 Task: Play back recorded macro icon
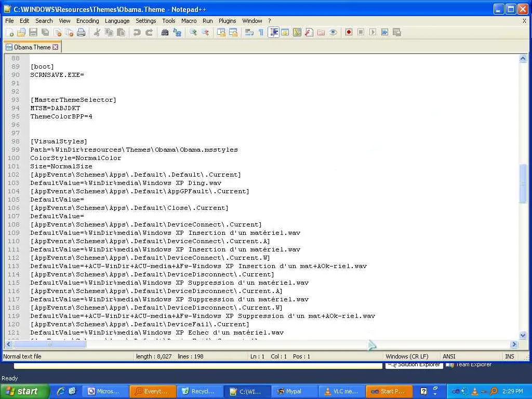[x=373, y=32]
